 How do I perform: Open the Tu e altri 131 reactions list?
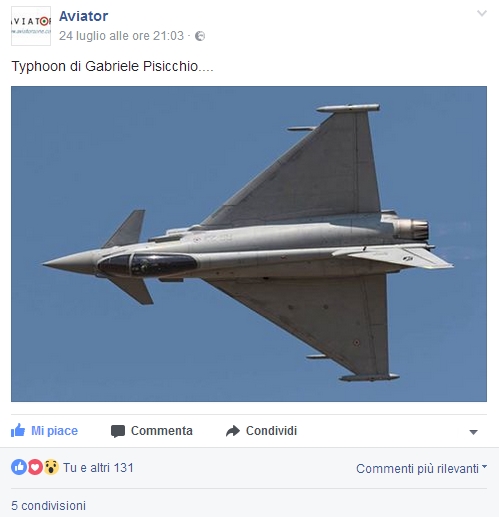98,468
